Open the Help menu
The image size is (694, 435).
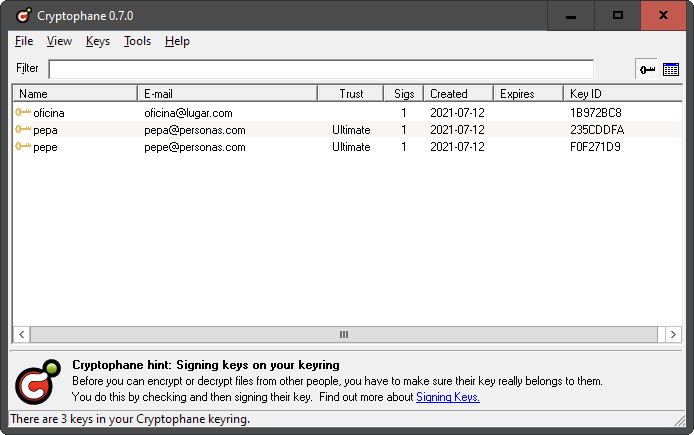177,41
